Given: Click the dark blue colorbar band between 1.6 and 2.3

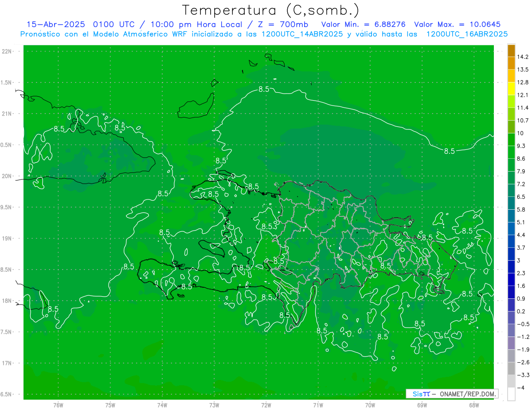Looking at the screenshot, I should pos(511,279).
